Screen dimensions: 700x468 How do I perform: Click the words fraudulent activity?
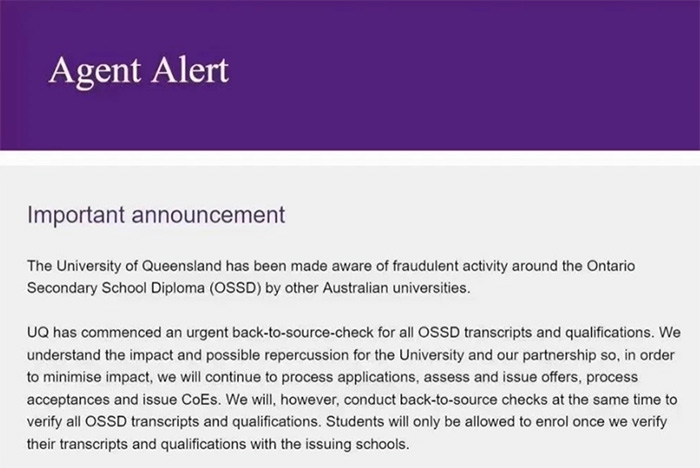450,266
